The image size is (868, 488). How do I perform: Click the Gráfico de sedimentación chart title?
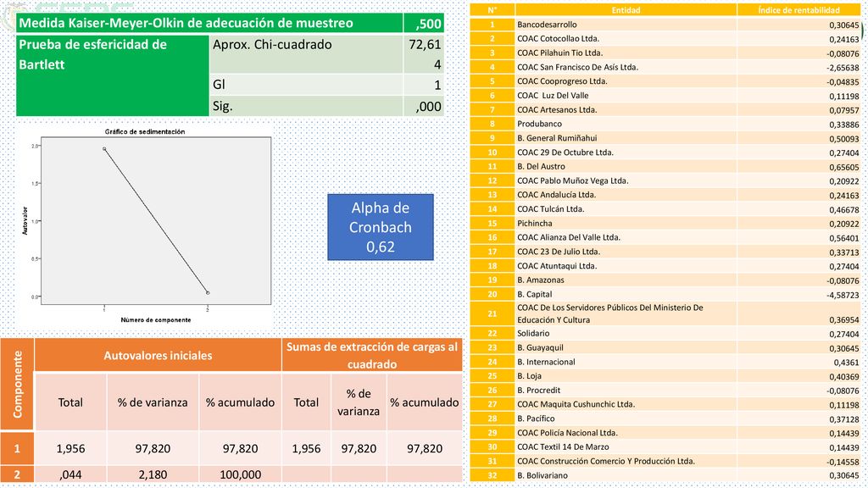[145, 131]
